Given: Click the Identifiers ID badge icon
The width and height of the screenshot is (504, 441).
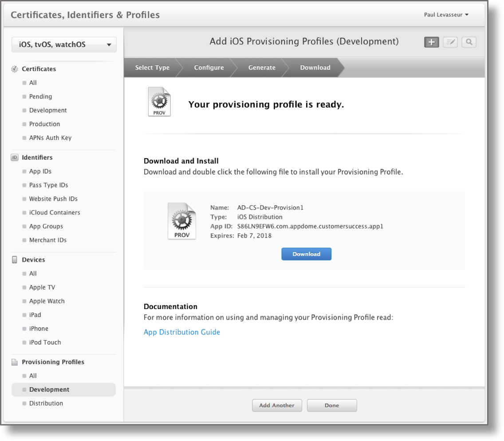Looking at the screenshot, I should (14, 157).
